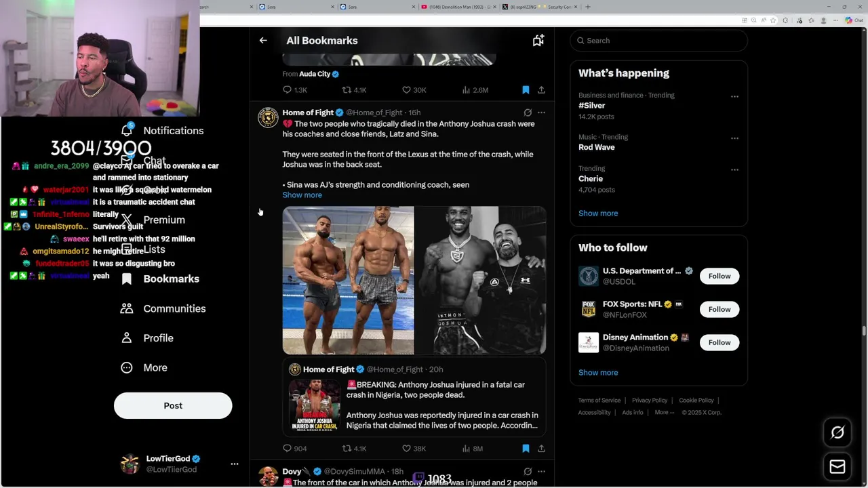Reply to Home of Fight post (904)
This screenshot has width=868, height=488.
pyautogui.click(x=294, y=449)
